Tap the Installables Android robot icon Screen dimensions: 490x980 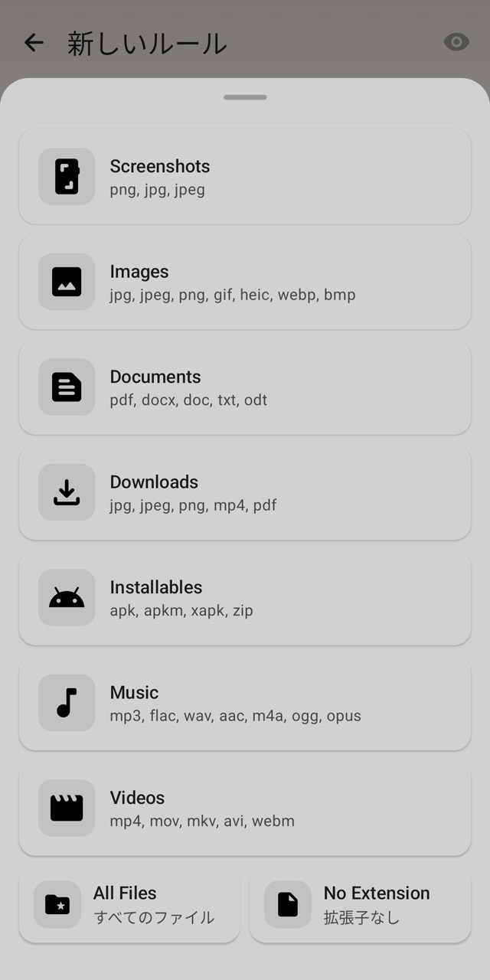(x=67, y=597)
